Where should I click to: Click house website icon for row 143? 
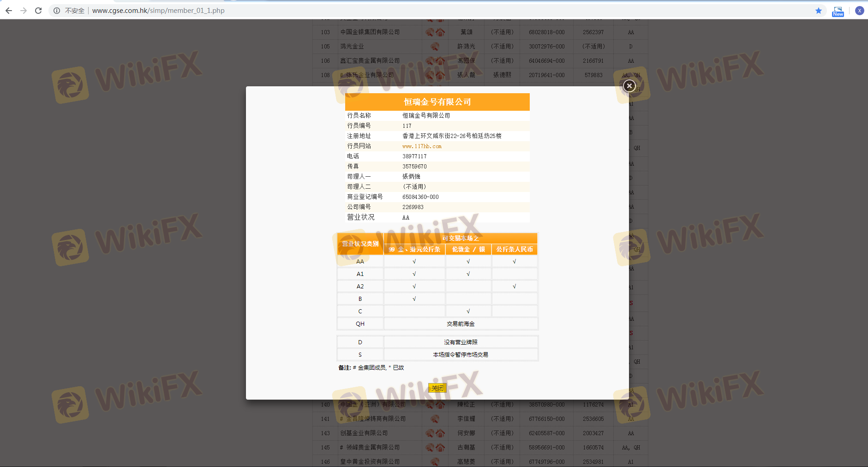click(x=441, y=433)
